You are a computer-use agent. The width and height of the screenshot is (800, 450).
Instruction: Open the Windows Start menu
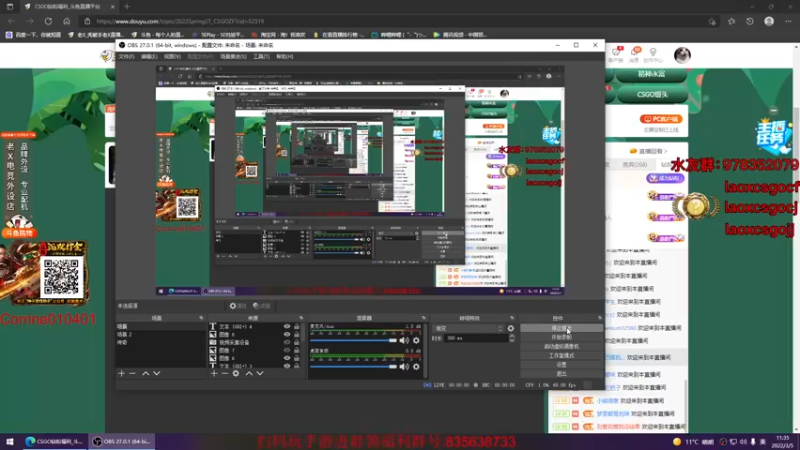pos(10,441)
